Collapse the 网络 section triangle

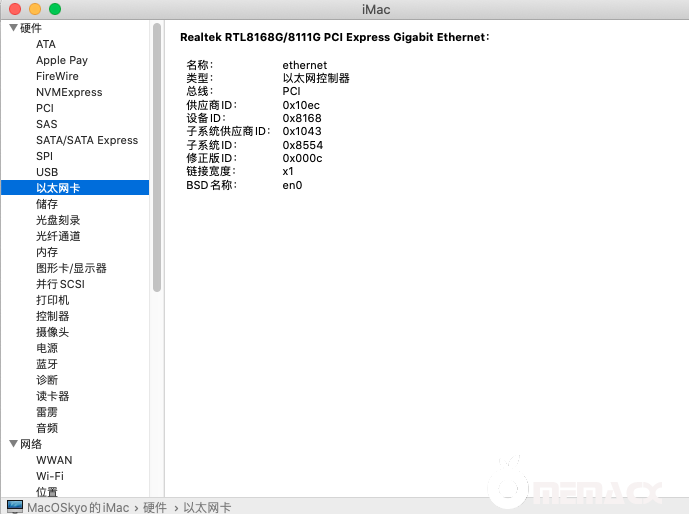(x=13, y=444)
